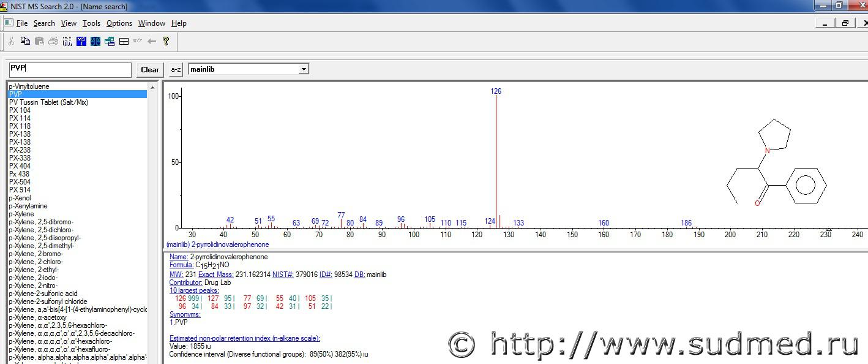
Task: Click the a-z sort button
Action: (x=176, y=69)
